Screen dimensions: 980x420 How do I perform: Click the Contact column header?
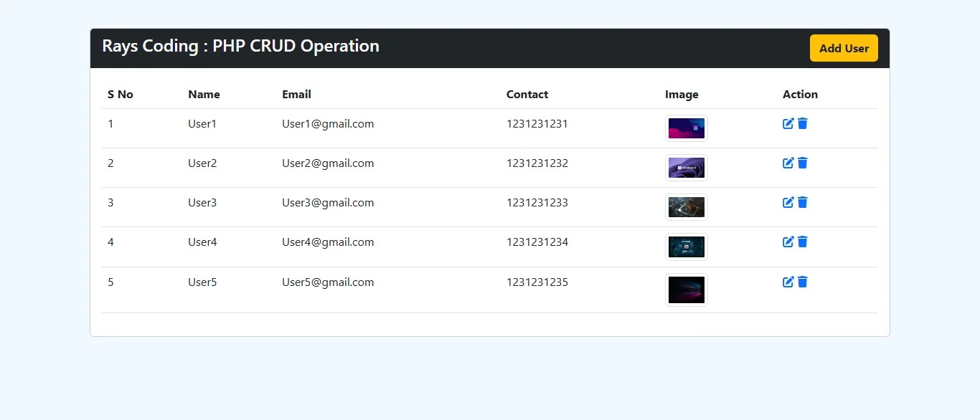point(527,94)
